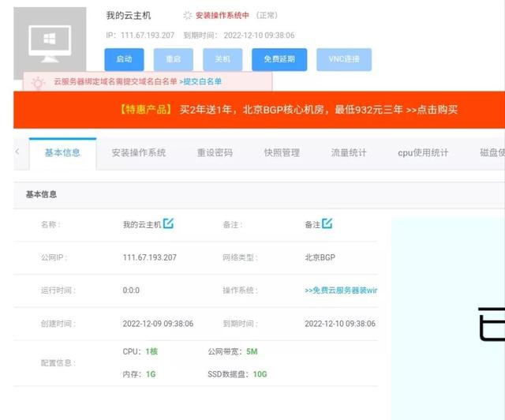The image size is (505, 420).
Task: Open the 免费云服务器装win link
Action: point(341,291)
